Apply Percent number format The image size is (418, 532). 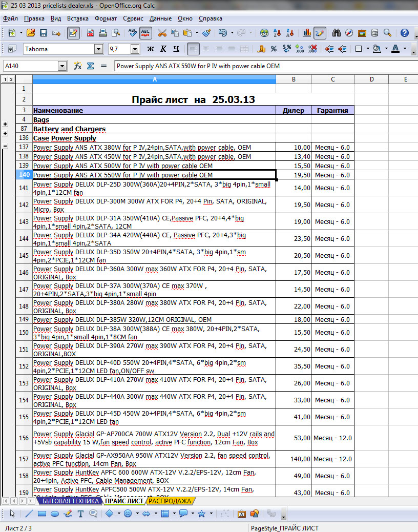coord(274,49)
